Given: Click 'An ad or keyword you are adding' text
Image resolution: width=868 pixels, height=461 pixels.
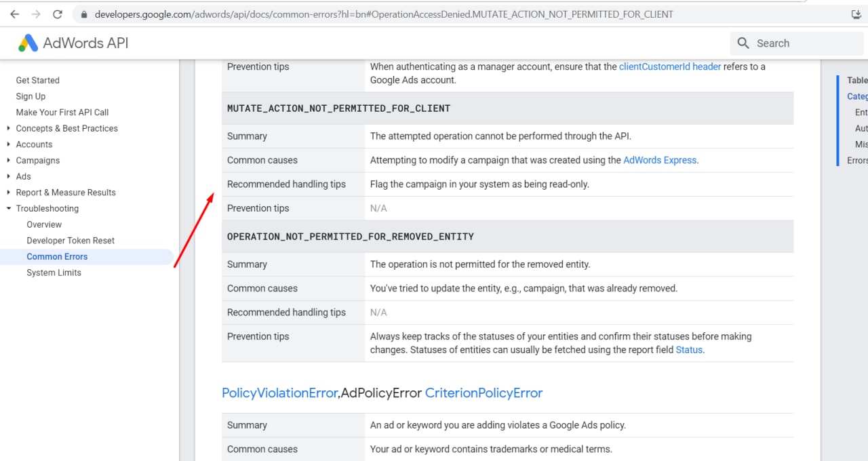Looking at the screenshot, I should click(x=498, y=425).
